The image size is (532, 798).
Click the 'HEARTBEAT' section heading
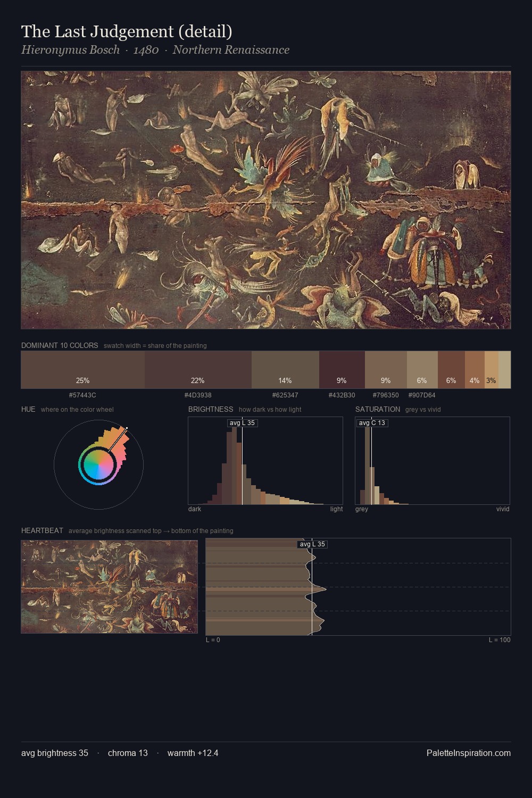point(42,530)
